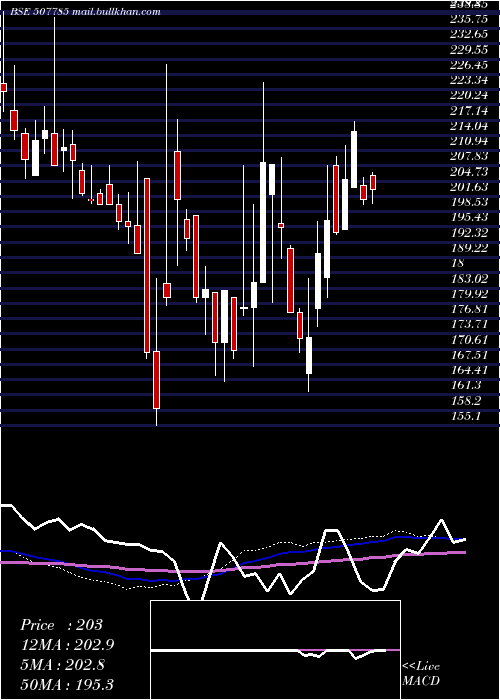Select the 229.55 price axis label
500x700 pixels.
pos(467,50)
